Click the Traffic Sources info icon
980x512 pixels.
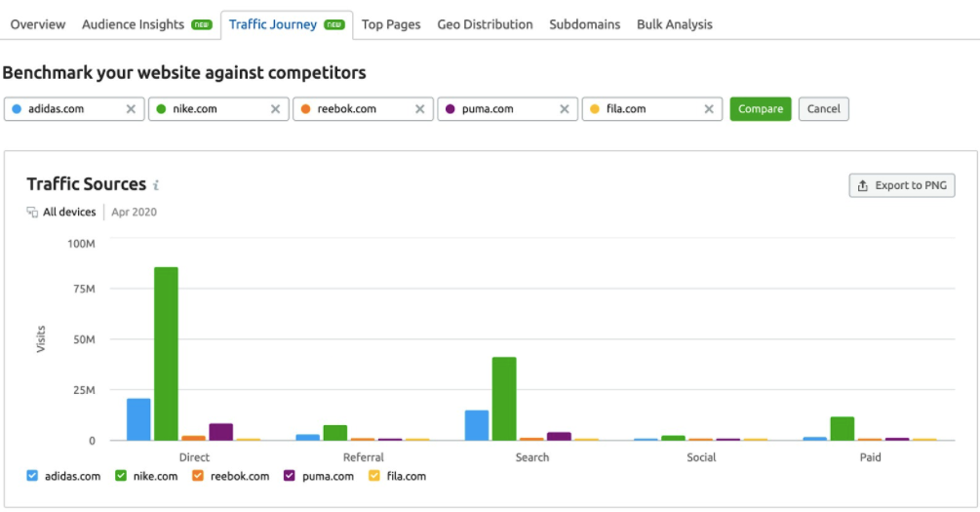tap(156, 185)
